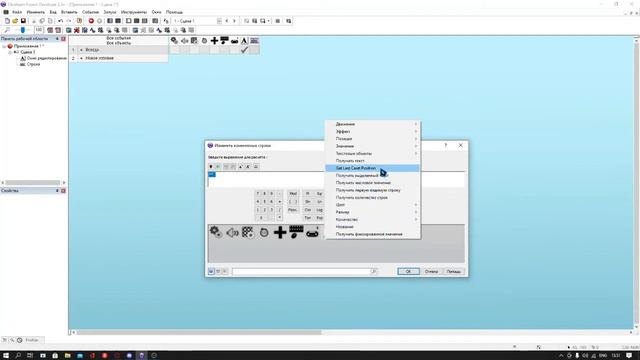Select the Sound speaker icon in expression dialog
Image resolution: width=640 pixels, height=360 pixels.
click(232, 233)
